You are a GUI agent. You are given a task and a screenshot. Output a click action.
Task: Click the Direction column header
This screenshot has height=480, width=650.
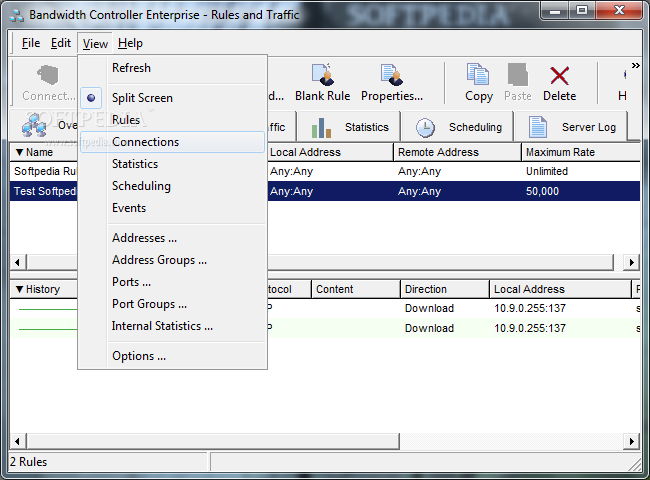pyautogui.click(x=445, y=289)
